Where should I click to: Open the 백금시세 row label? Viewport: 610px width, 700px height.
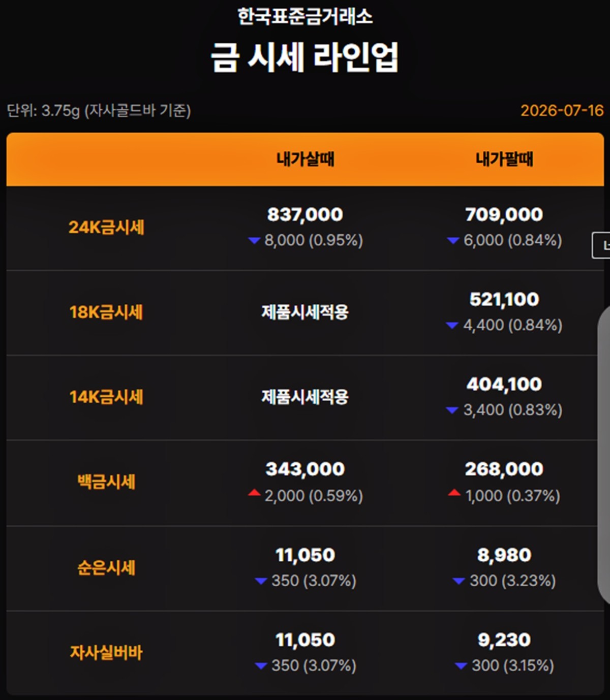point(106,482)
